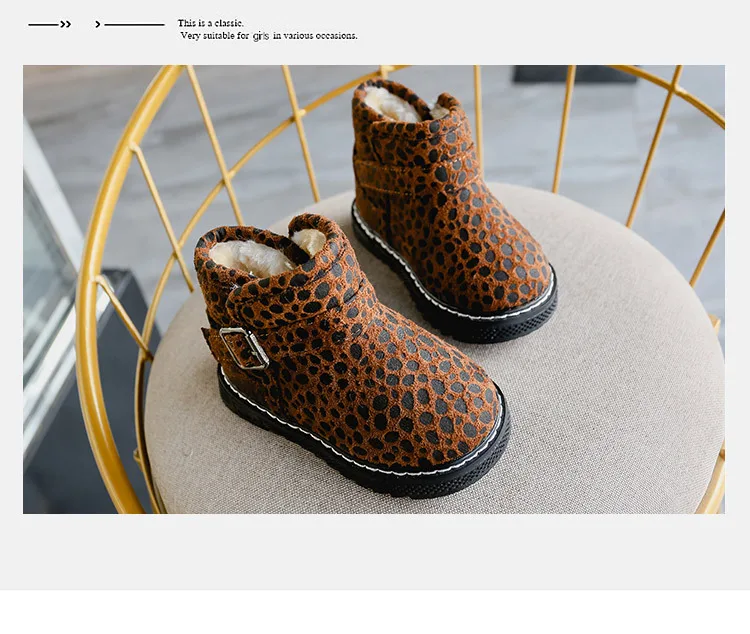
Task: Click the leopard print boots product photo
Action: pos(374,289)
